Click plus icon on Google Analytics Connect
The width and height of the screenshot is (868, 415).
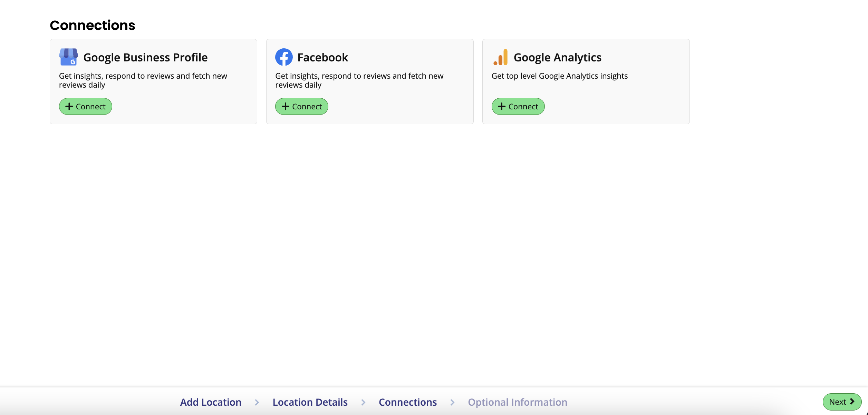(502, 106)
